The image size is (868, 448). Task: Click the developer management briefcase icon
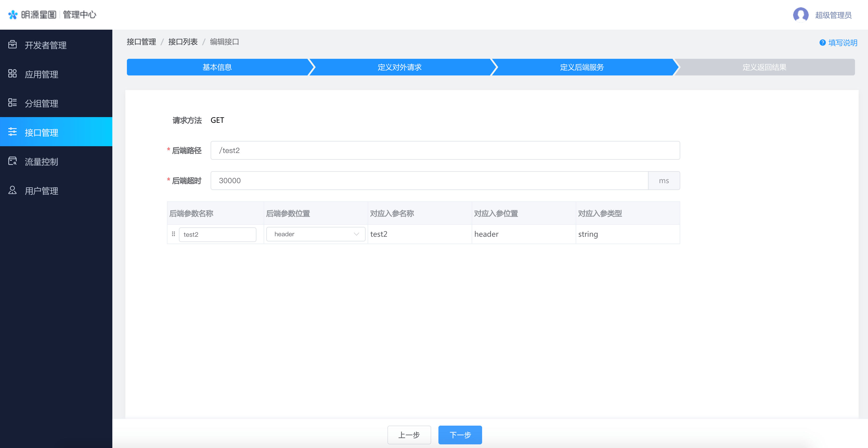12,44
